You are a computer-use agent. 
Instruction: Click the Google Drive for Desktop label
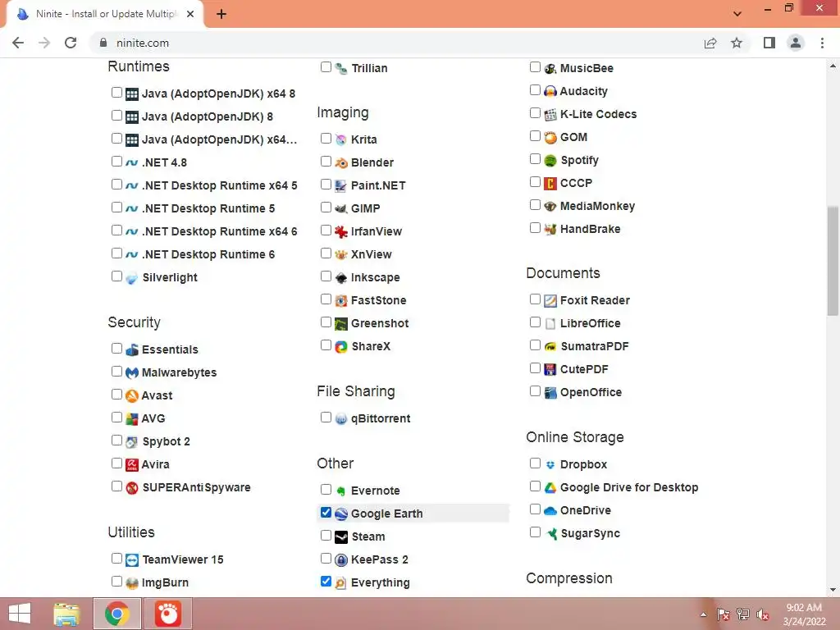point(629,487)
